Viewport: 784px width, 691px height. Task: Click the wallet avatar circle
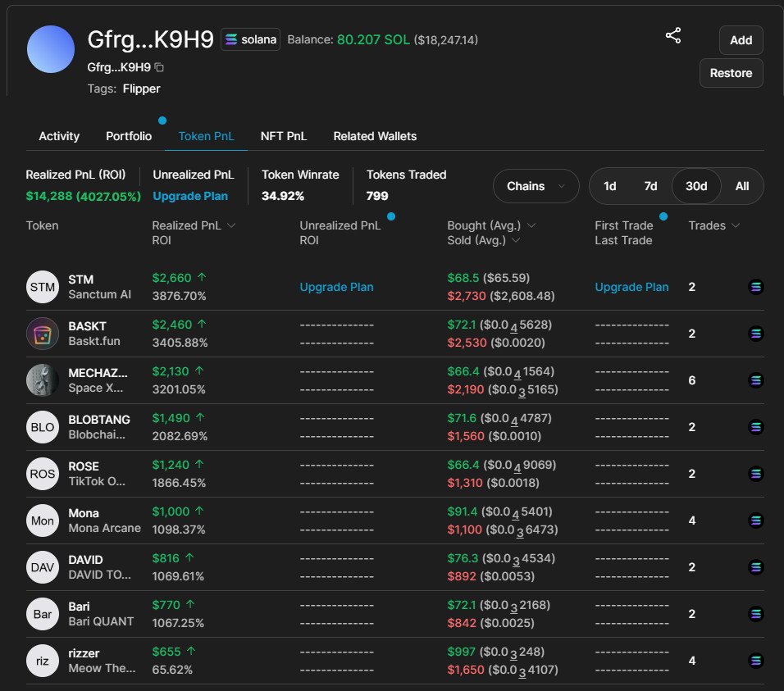(x=51, y=49)
